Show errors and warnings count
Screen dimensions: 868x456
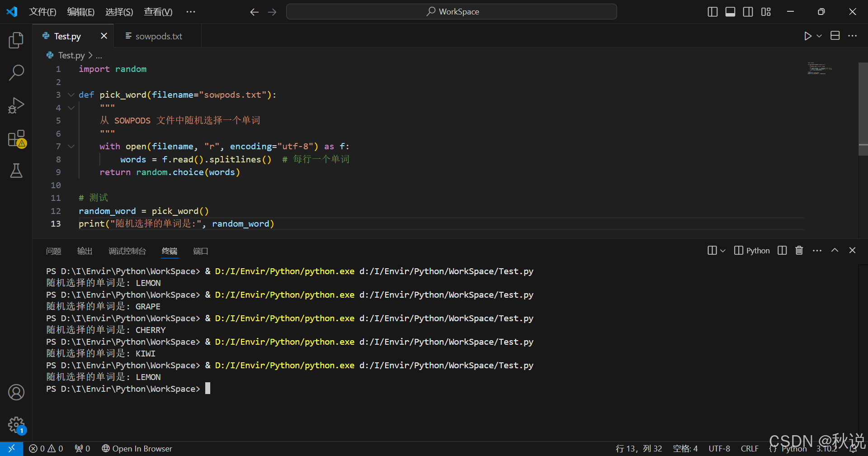coord(46,448)
